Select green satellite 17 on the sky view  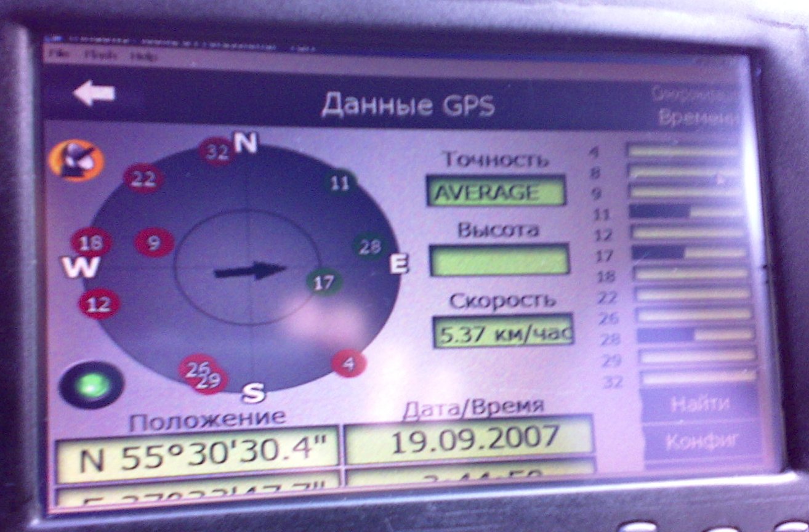pos(324,283)
